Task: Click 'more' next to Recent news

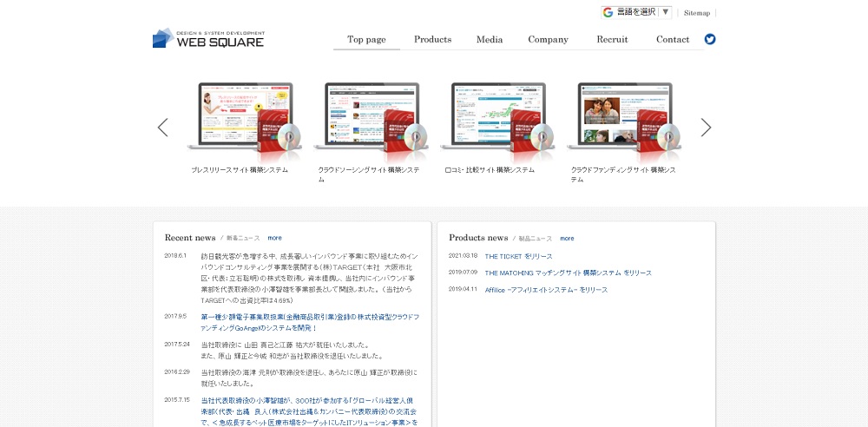Action: click(x=274, y=238)
